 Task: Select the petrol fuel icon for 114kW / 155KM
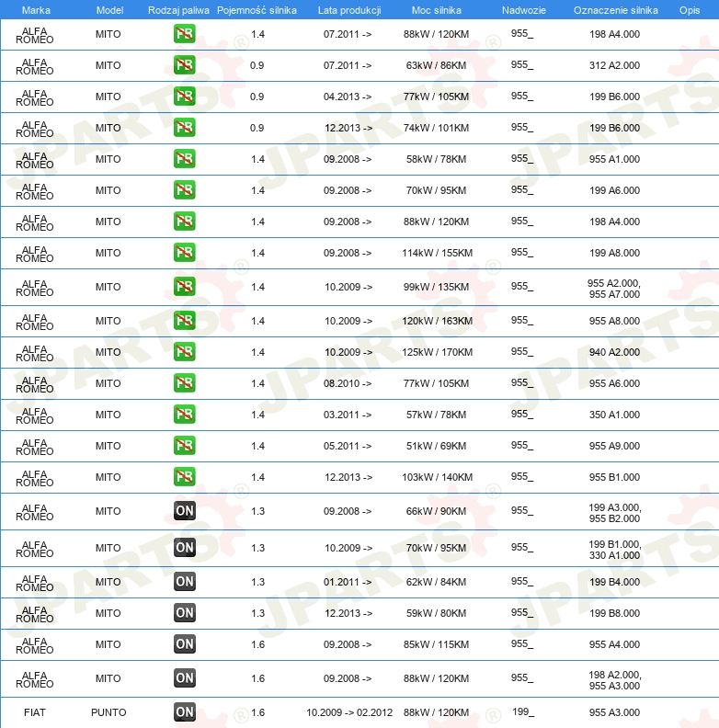coord(184,253)
